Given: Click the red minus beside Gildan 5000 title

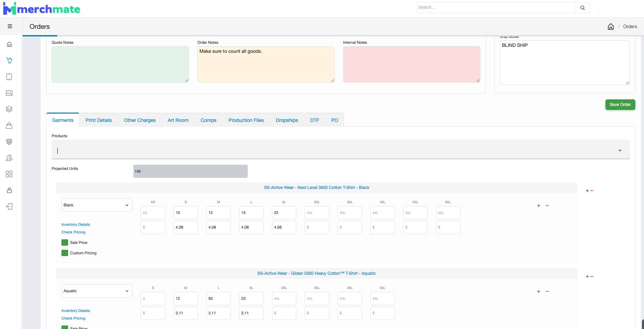Looking at the screenshot, I should [x=592, y=277].
